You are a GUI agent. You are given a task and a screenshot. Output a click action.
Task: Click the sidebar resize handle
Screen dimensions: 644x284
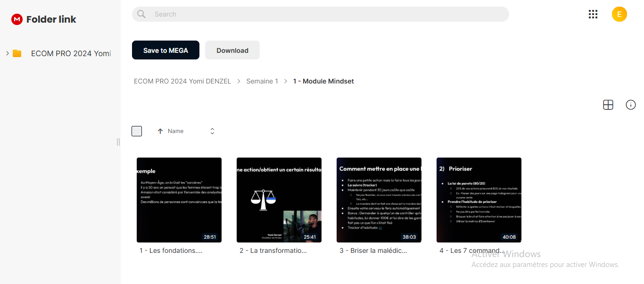118,142
